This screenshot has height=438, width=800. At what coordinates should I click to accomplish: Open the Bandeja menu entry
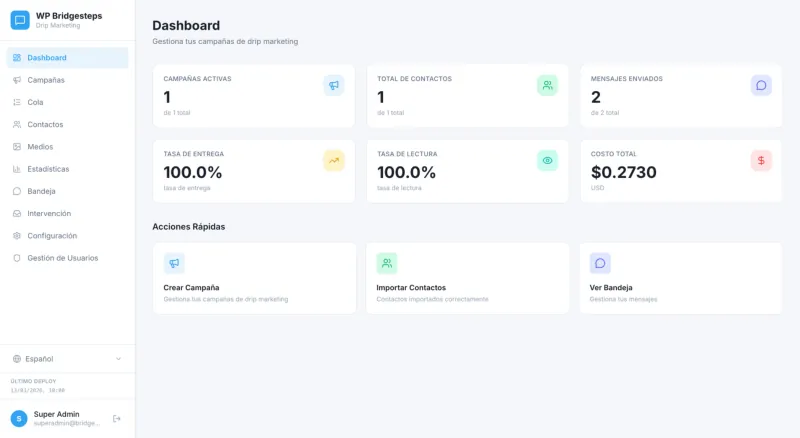pyautogui.click(x=67, y=191)
